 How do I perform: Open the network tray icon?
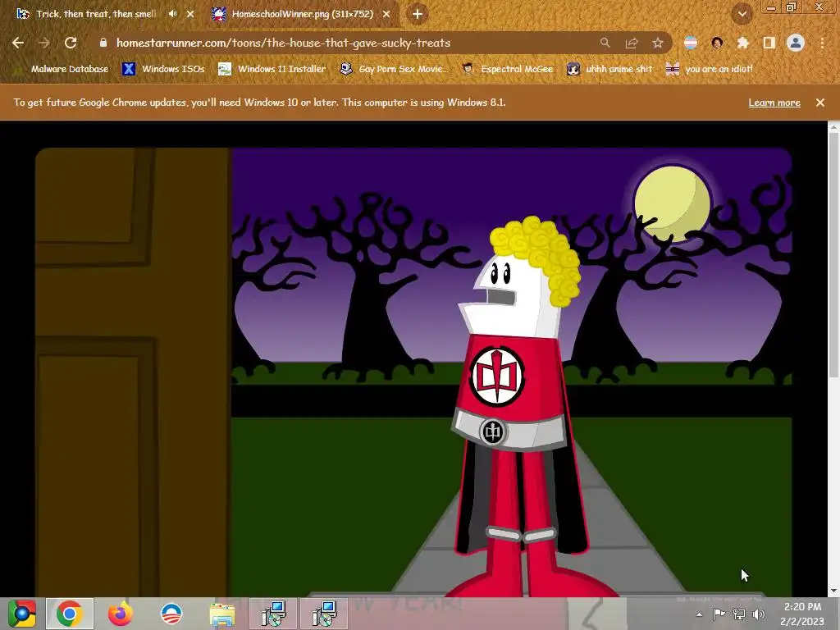pos(739,614)
